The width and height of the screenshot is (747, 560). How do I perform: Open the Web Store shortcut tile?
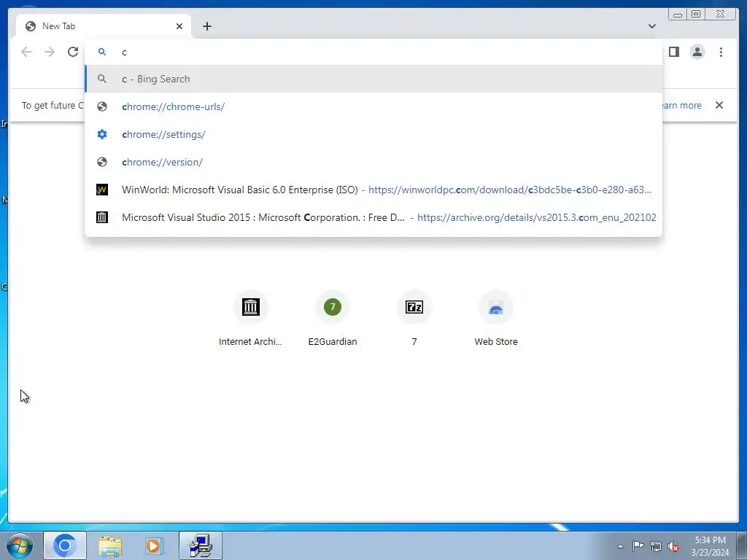[x=496, y=318]
